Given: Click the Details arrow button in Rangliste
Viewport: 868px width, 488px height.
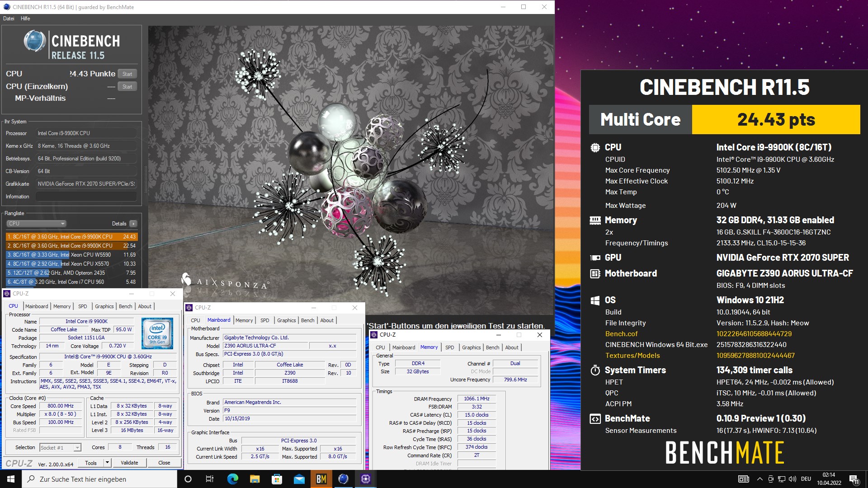Looking at the screenshot, I should coord(133,224).
